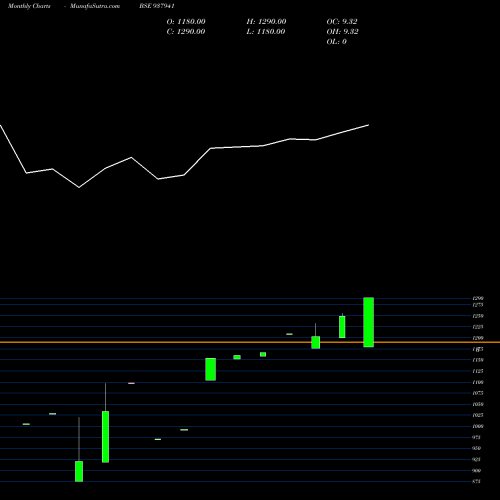
Task: Click the 'OL: 0' readout
Action: click(x=337, y=42)
